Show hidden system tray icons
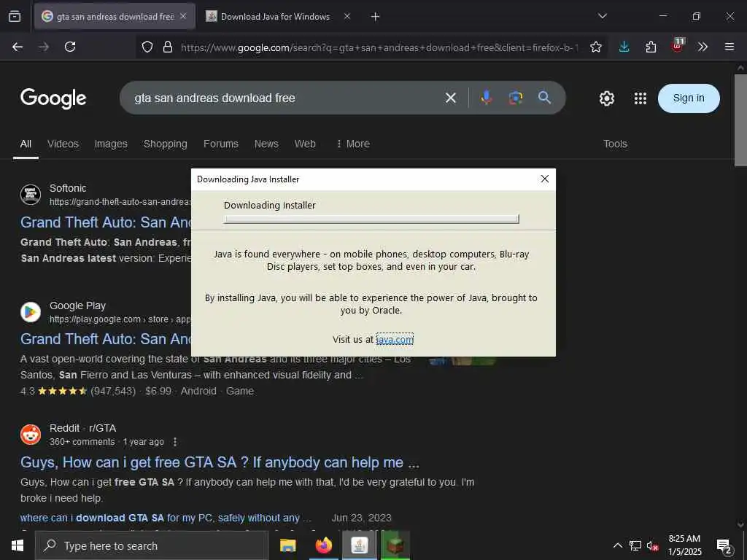This screenshot has width=747, height=560. click(x=617, y=545)
